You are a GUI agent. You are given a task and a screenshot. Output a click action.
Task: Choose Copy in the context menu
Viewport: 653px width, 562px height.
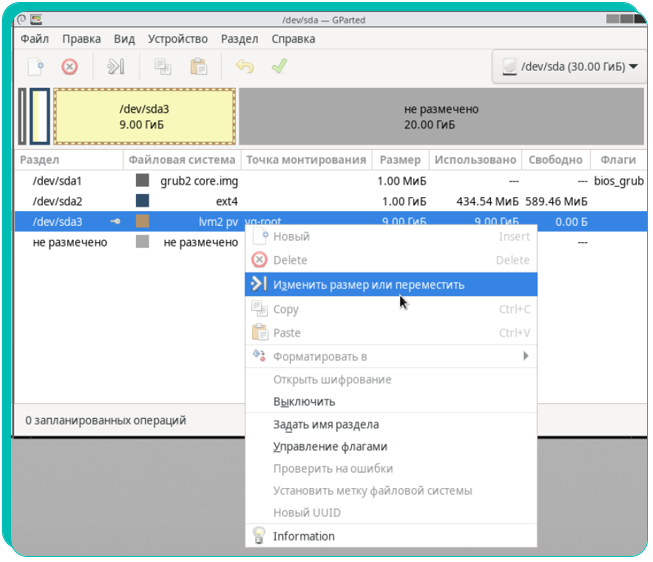coord(391,309)
